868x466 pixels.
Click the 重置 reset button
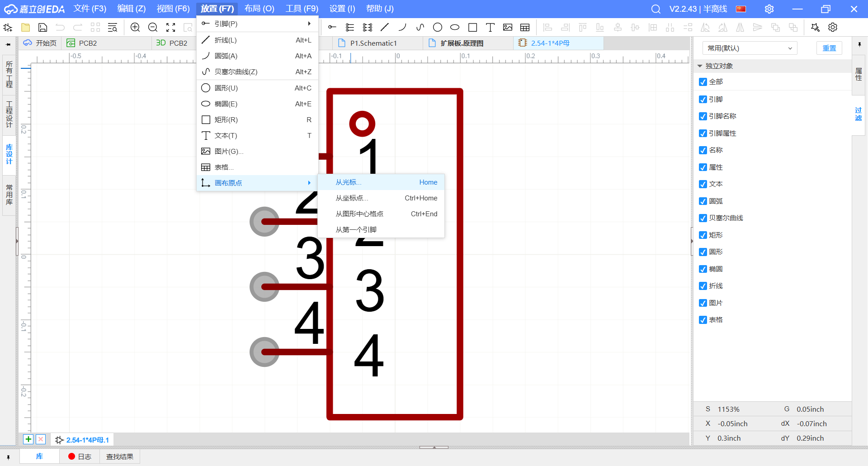[x=829, y=48]
